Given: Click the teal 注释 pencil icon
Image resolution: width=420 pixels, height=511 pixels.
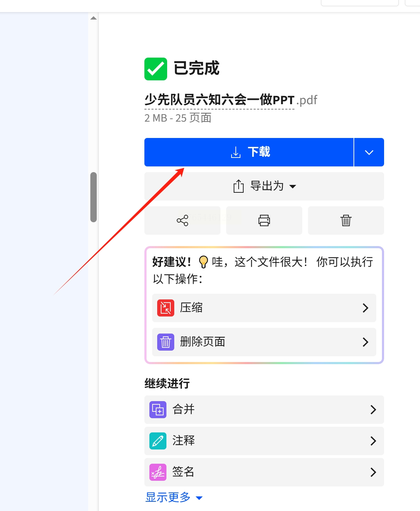Looking at the screenshot, I should pyautogui.click(x=158, y=441).
